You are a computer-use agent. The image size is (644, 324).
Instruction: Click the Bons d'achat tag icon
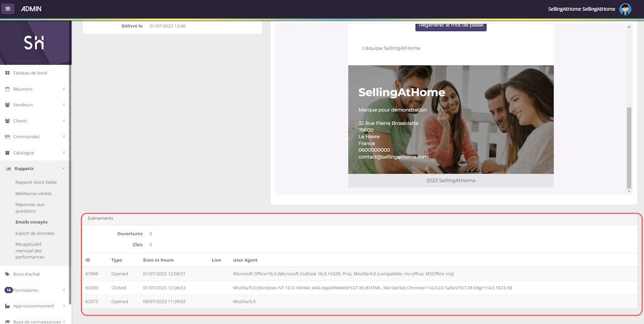point(8,274)
